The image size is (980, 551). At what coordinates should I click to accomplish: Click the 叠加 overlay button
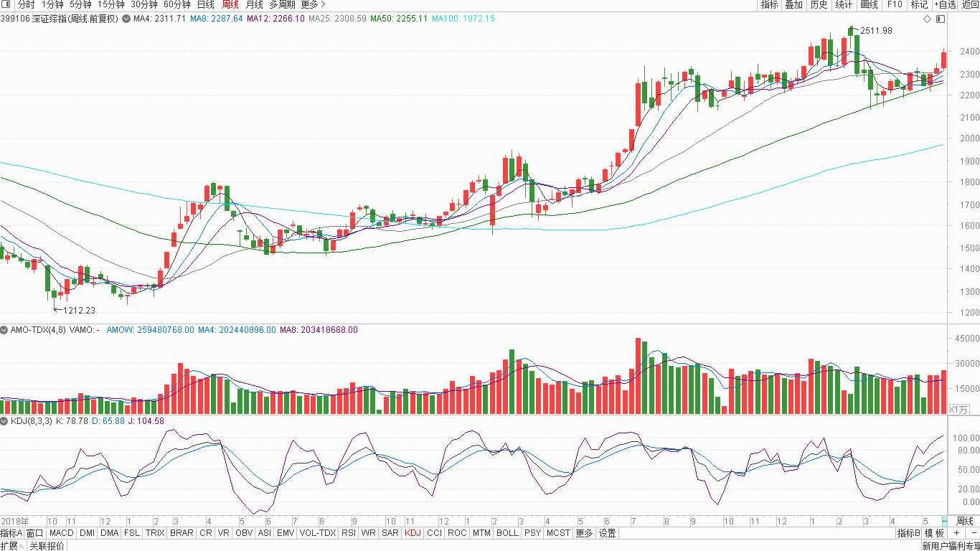coord(793,4)
